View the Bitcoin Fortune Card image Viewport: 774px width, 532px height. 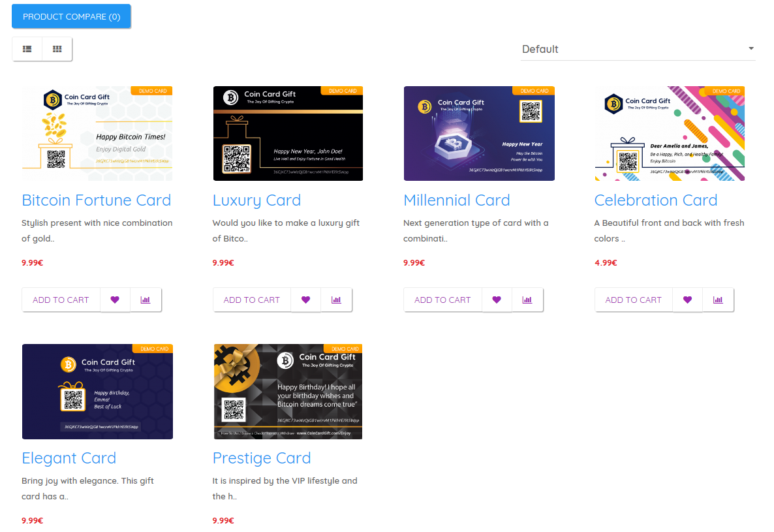click(x=97, y=134)
